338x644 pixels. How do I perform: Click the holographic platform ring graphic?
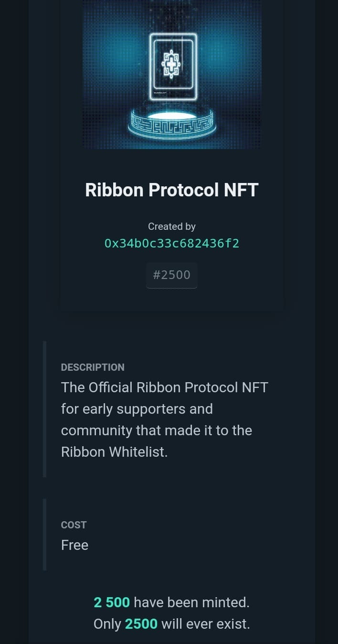(x=172, y=124)
